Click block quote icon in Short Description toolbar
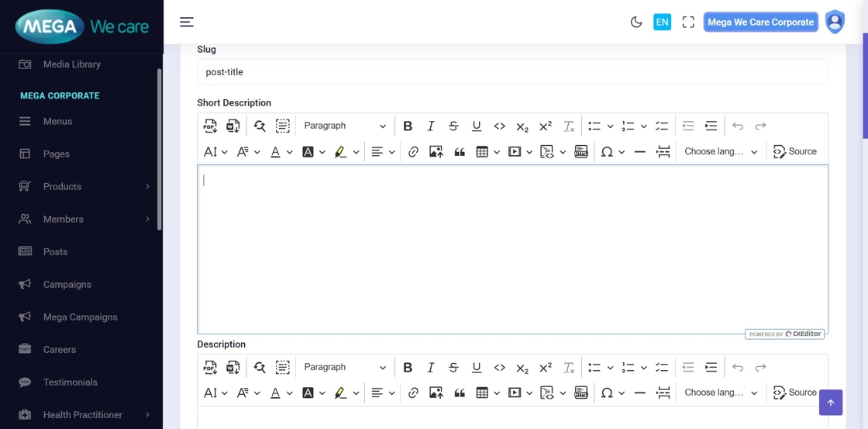The width and height of the screenshot is (868, 429). (x=460, y=152)
